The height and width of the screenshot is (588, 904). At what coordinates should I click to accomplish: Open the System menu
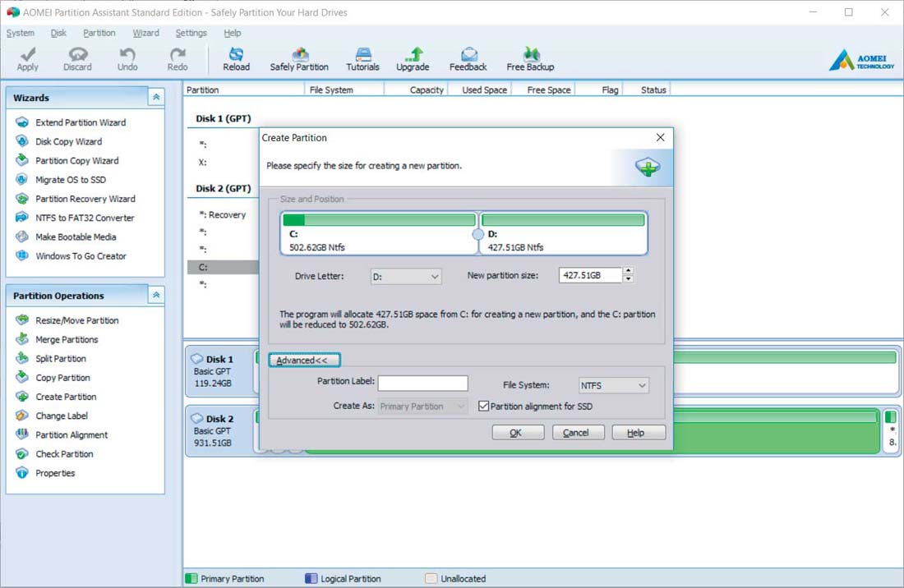coord(21,33)
